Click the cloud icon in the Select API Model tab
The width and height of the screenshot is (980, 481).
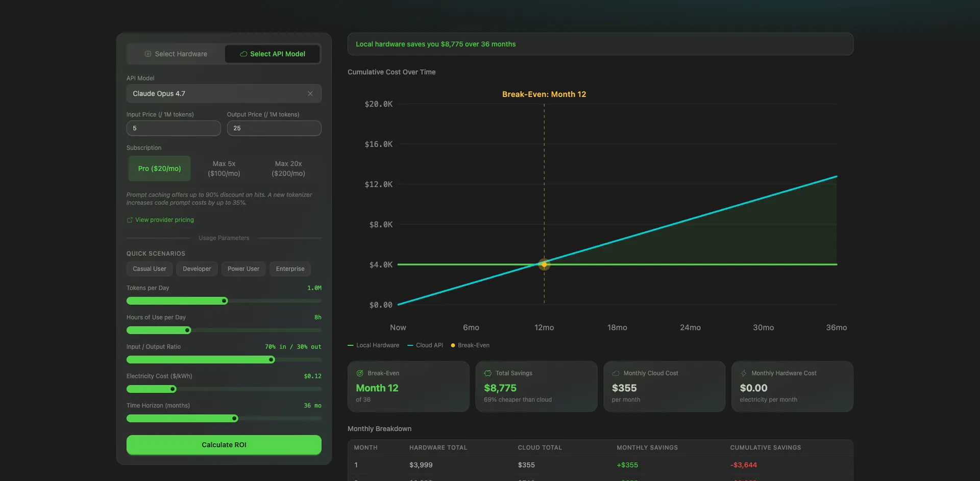tap(243, 54)
